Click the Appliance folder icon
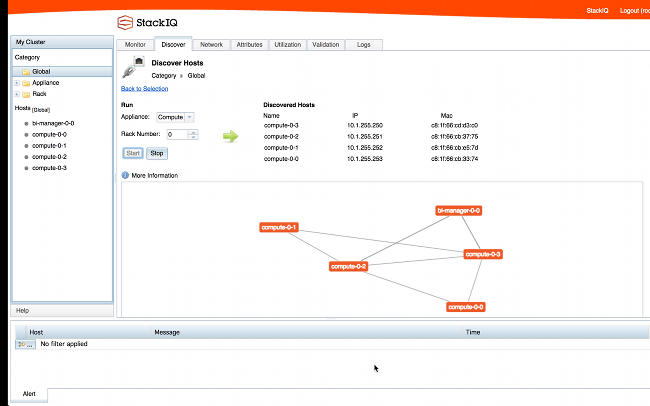The width and height of the screenshot is (650, 406). click(x=26, y=83)
